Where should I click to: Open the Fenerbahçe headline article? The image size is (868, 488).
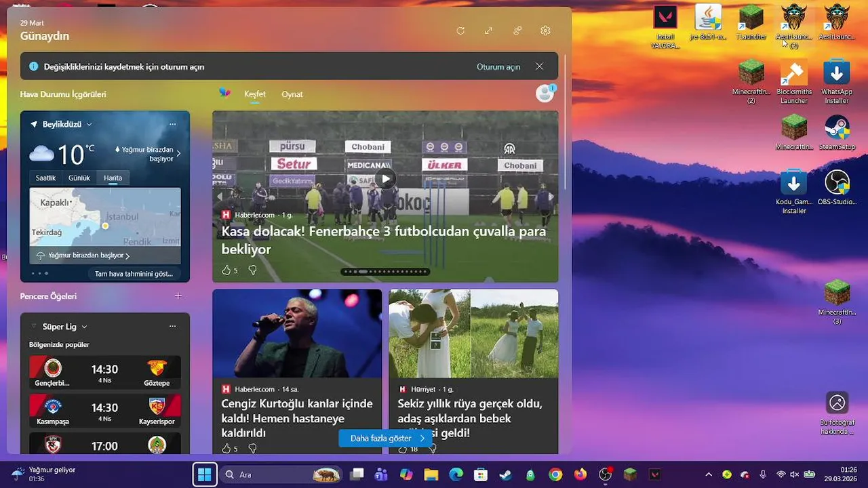384,240
